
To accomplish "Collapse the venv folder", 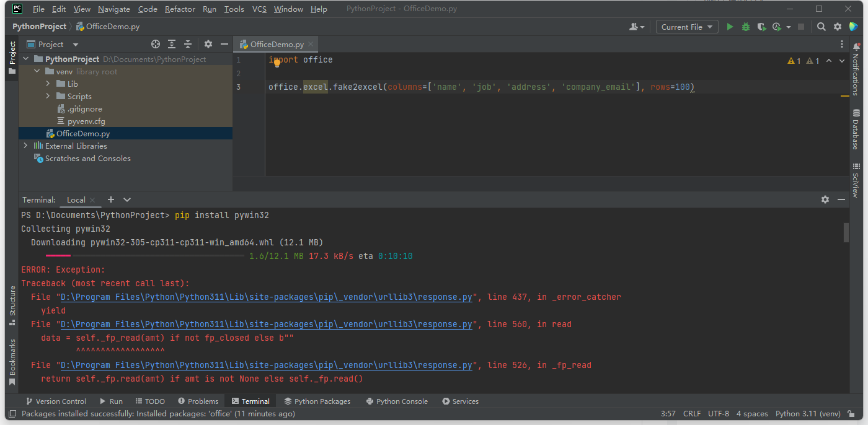I will (37, 71).
